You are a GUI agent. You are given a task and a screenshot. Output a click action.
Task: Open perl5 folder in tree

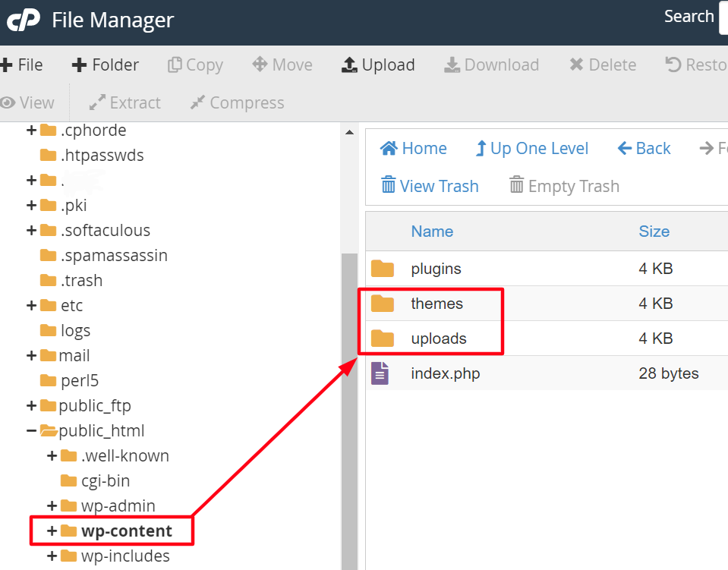80,381
